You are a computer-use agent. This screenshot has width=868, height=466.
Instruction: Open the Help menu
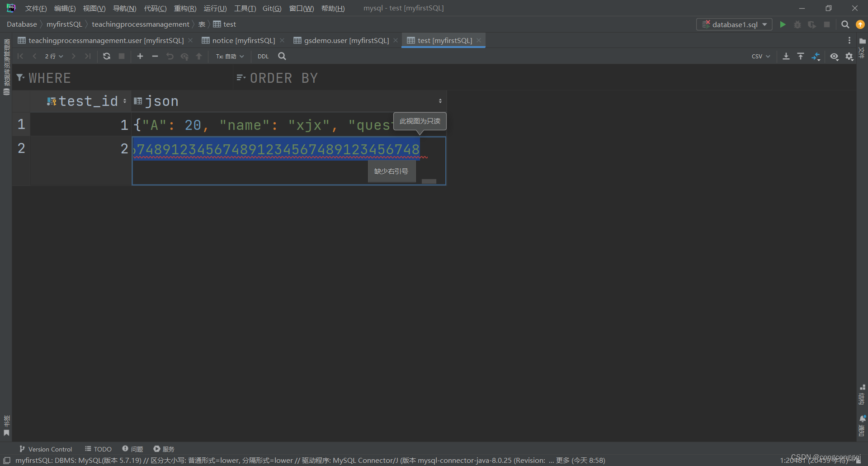[x=333, y=8]
